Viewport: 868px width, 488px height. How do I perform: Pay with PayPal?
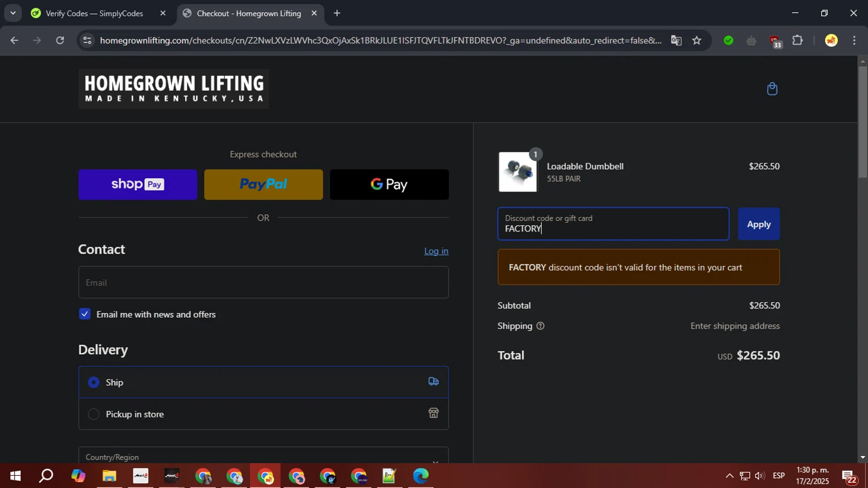coord(263,184)
